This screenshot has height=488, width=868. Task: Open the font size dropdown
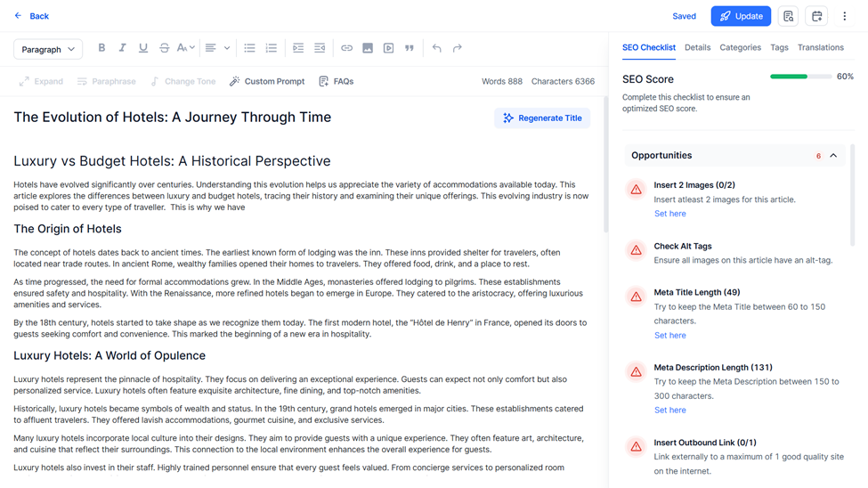point(186,47)
